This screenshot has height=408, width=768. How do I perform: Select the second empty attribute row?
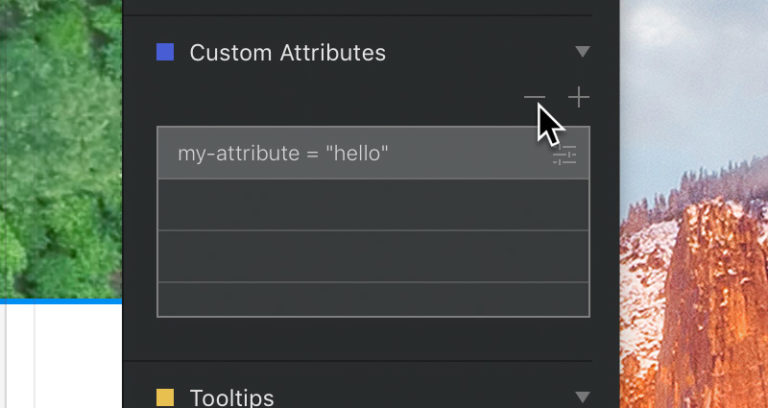[x=373, y=257]
